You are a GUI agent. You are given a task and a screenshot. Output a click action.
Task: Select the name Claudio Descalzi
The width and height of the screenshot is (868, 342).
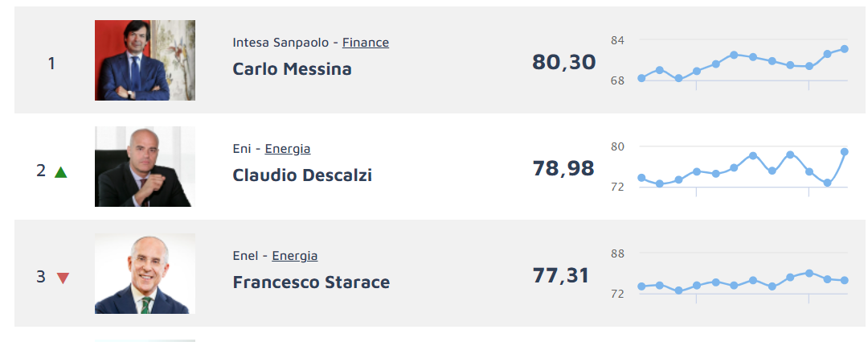pyautogui.click(x=302, y=175)
